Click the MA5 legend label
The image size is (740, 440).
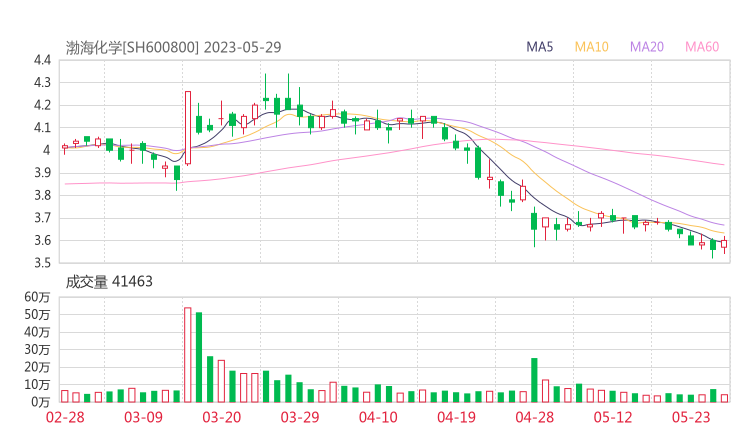pos(539,47)
